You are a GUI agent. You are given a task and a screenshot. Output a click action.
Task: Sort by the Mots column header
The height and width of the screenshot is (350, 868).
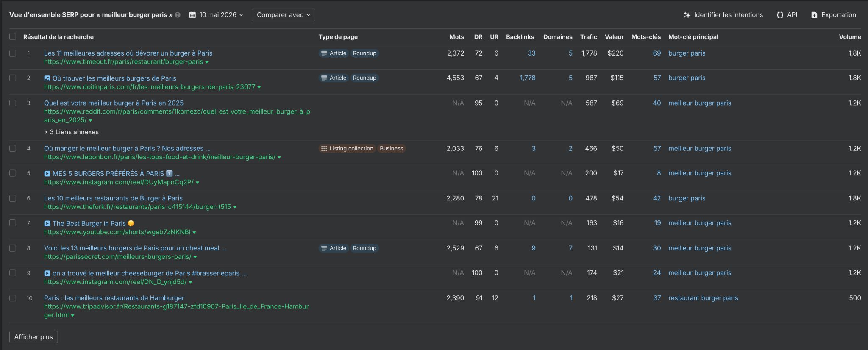(x=456, y=37)
